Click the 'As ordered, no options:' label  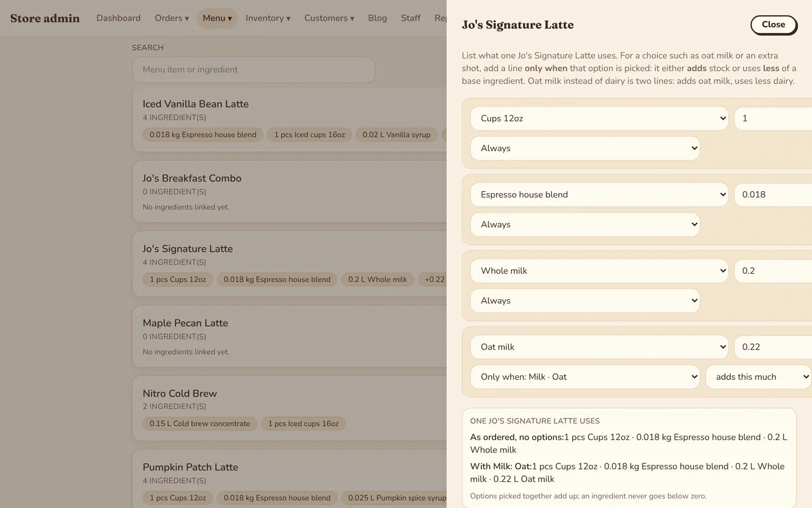(517, 437)
